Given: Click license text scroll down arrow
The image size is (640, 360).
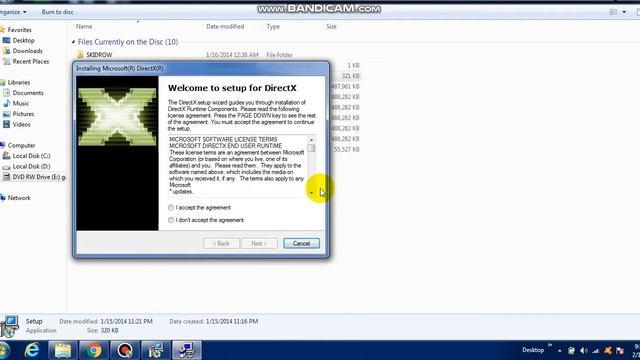Looking at the screenshot, I should click(x=311, y=192).
